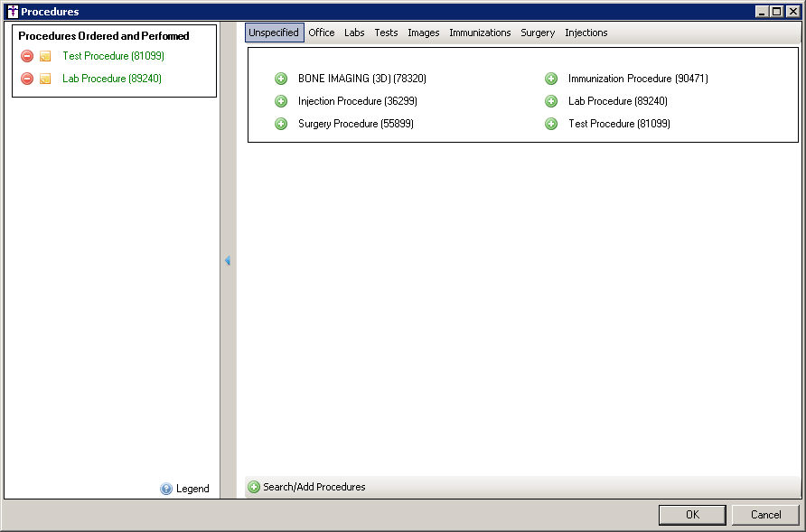This screenshot has height=532, width=806.
Task: Switch to the Office tab
Action: 321,33
